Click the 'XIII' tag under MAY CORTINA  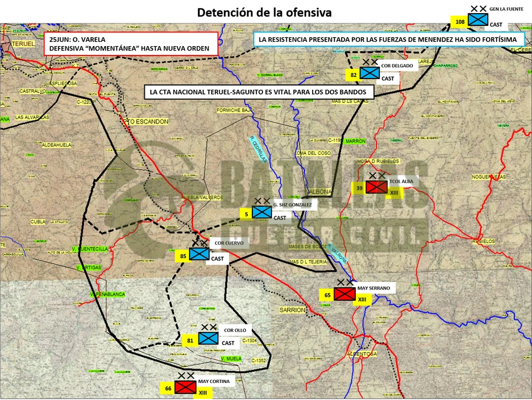[x=203, y=393]
